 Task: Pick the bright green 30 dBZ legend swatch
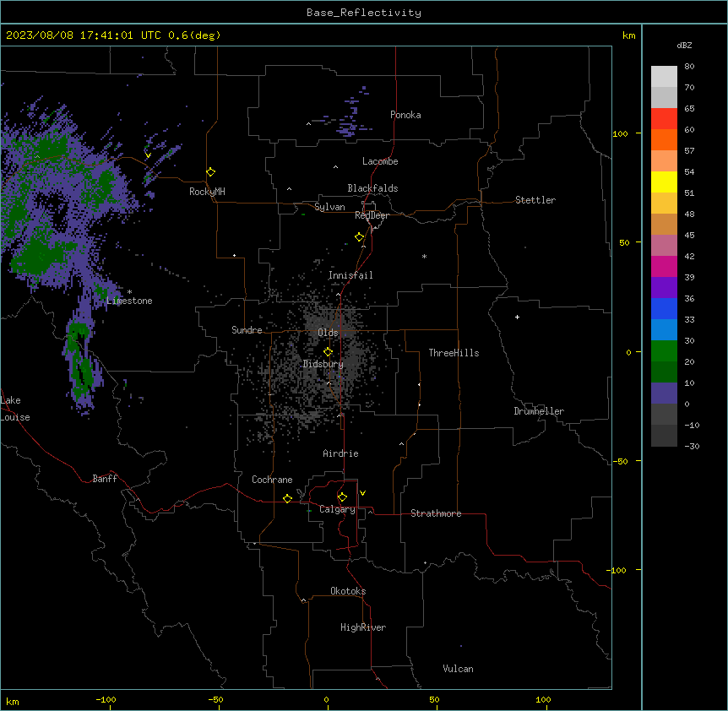pyautogui.click(x=664, y=351)
